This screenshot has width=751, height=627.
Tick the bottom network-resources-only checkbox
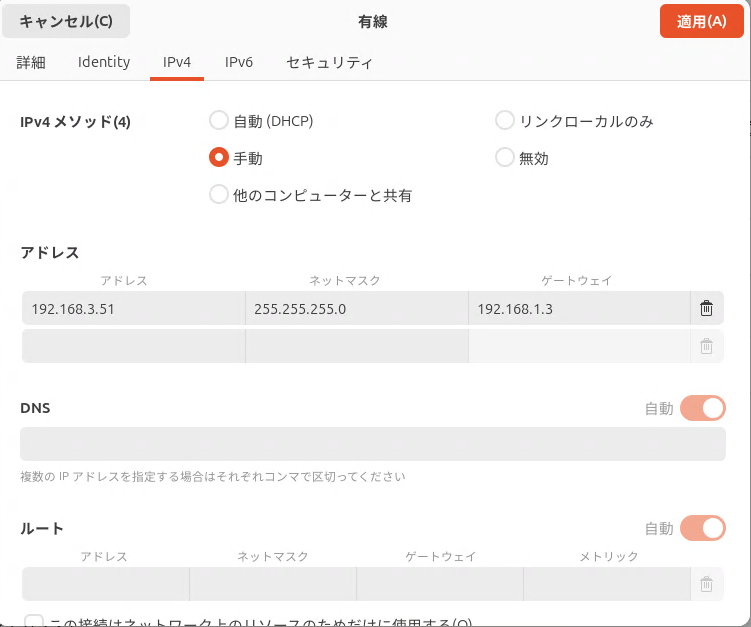(x=34, y=621)
